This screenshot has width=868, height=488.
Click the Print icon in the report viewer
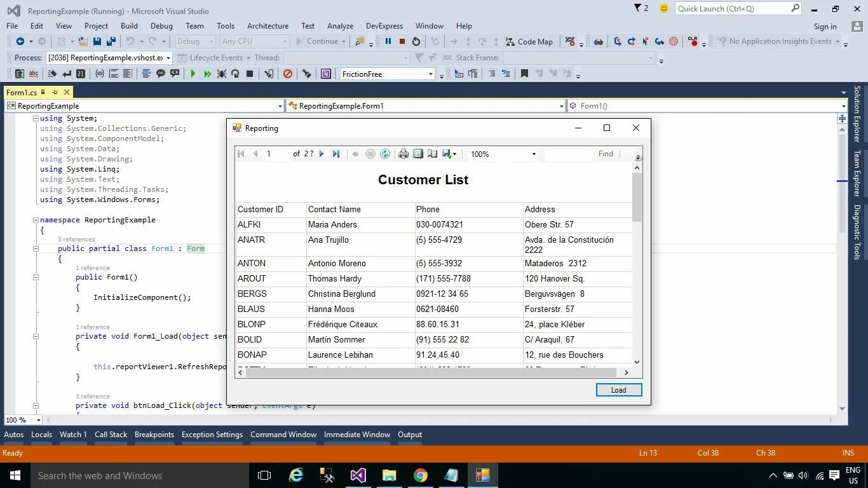pos(403,154)
